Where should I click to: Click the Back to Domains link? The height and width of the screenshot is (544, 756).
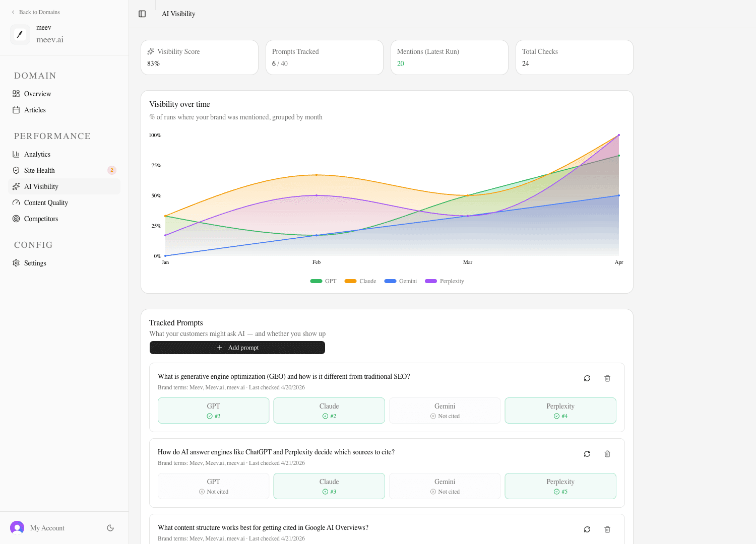tap(35, 12)
